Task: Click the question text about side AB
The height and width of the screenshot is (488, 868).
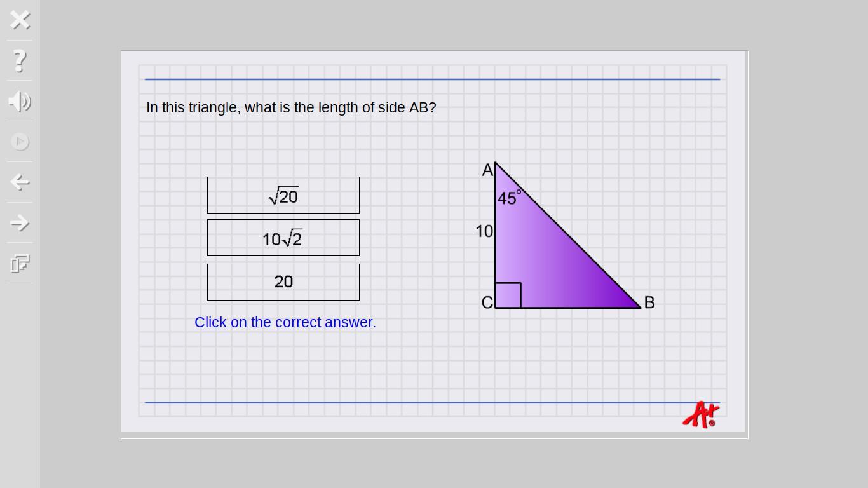Action: pyautogui.click(x=291, y=108)
